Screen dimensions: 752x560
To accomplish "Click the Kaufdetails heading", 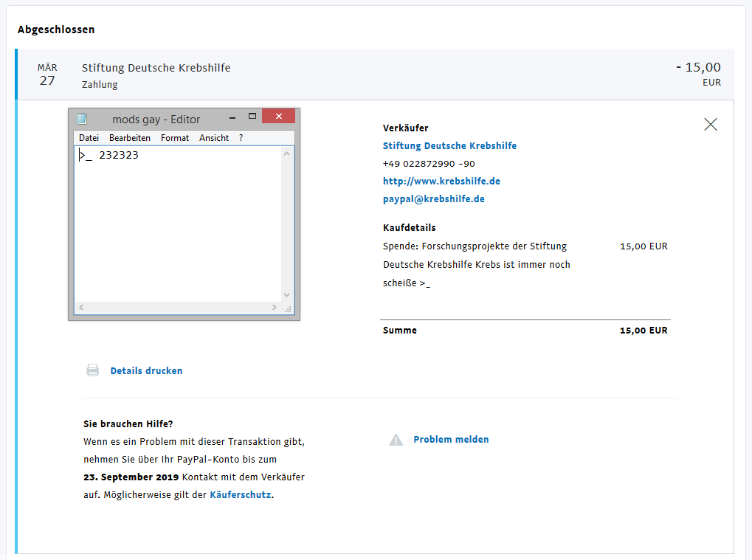I will [x=409, y=228].
